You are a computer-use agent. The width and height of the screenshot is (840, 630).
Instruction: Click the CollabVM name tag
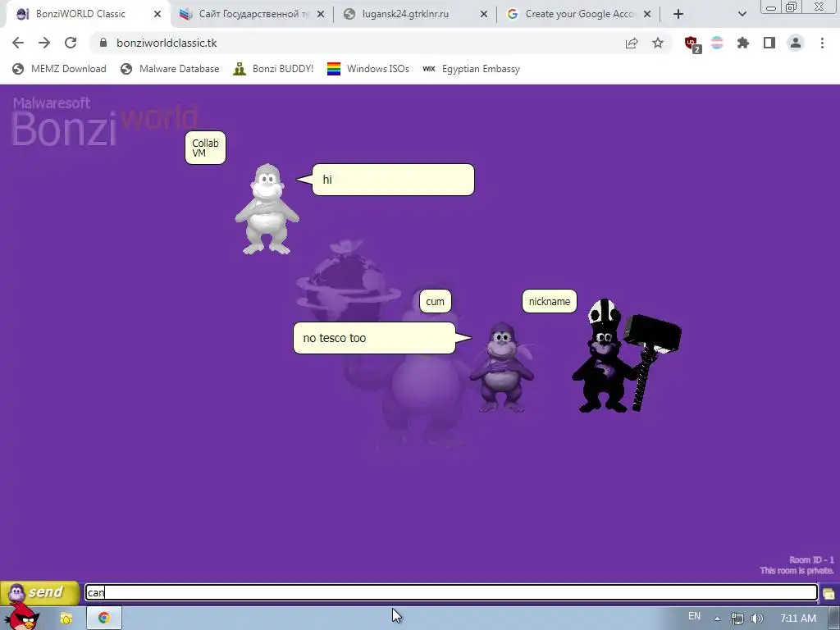(x=205, y=148)
